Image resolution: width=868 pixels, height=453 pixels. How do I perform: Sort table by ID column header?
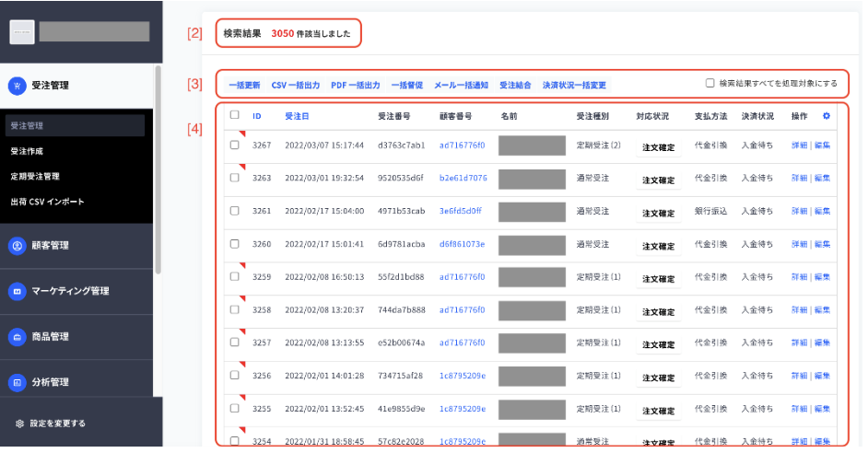pos(257,116)
